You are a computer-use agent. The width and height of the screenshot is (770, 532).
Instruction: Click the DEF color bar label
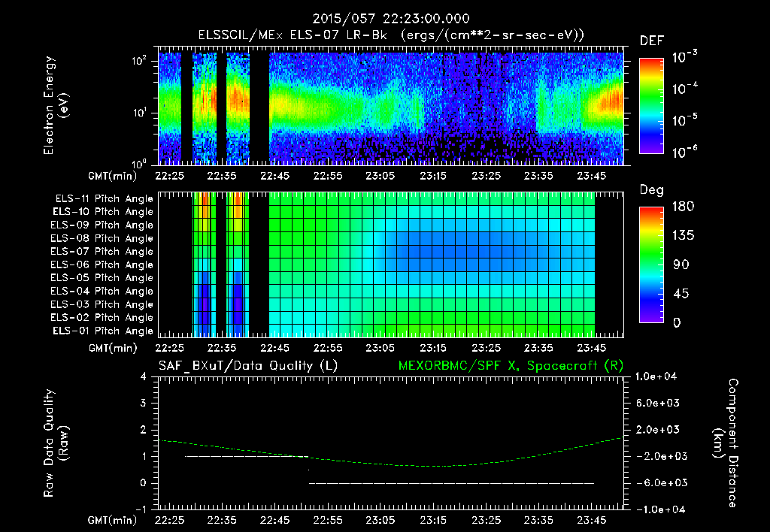(x=652, y=41)
